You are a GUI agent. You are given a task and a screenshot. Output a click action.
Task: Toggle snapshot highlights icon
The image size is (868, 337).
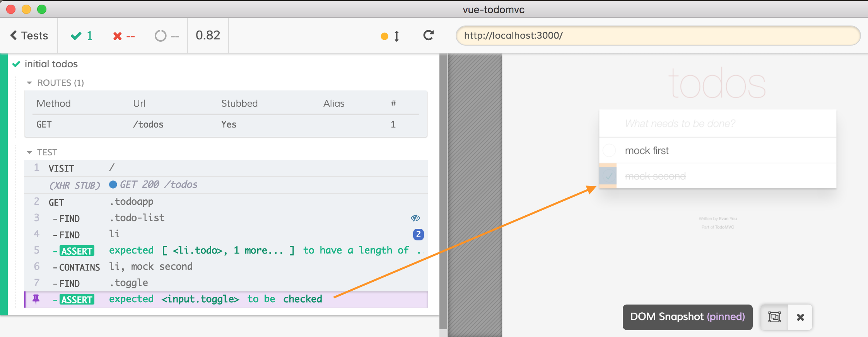point(774,317)
